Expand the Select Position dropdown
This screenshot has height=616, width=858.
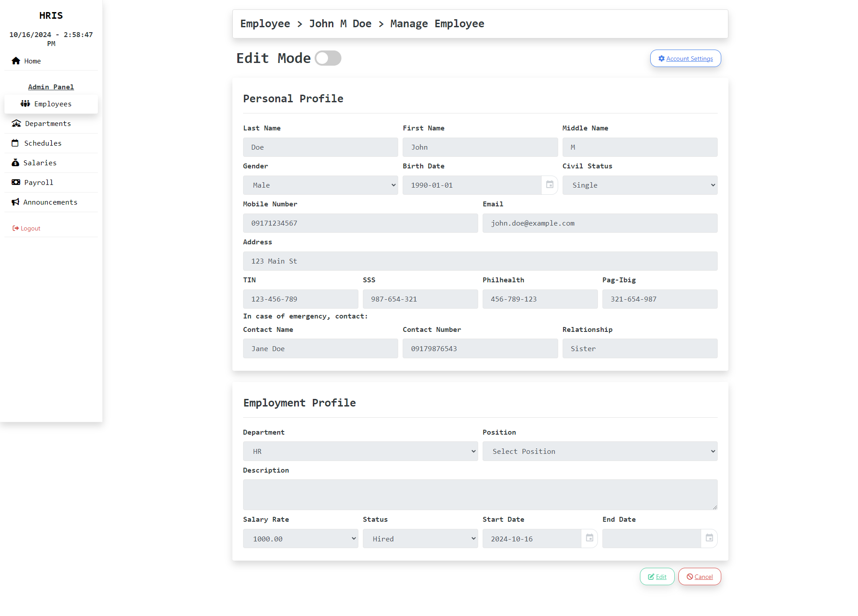pyautogui.click(x=600, y=451)
